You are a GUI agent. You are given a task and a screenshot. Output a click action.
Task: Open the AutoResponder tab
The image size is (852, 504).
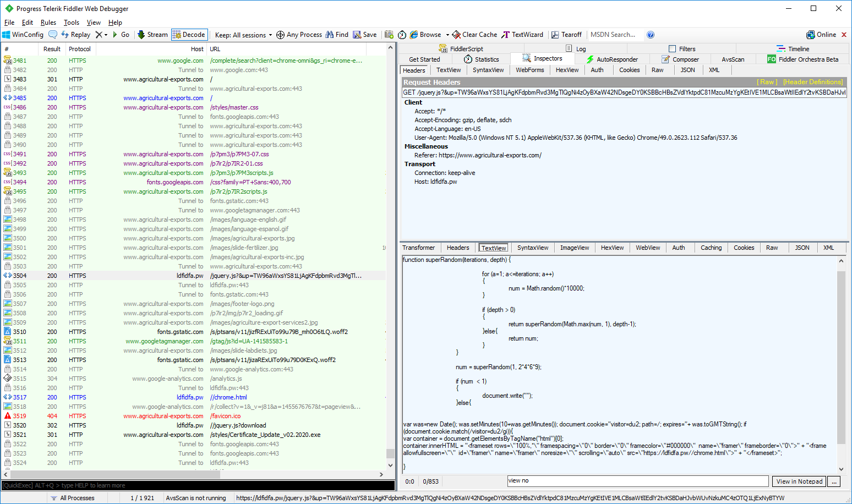[x=612, y=59]
